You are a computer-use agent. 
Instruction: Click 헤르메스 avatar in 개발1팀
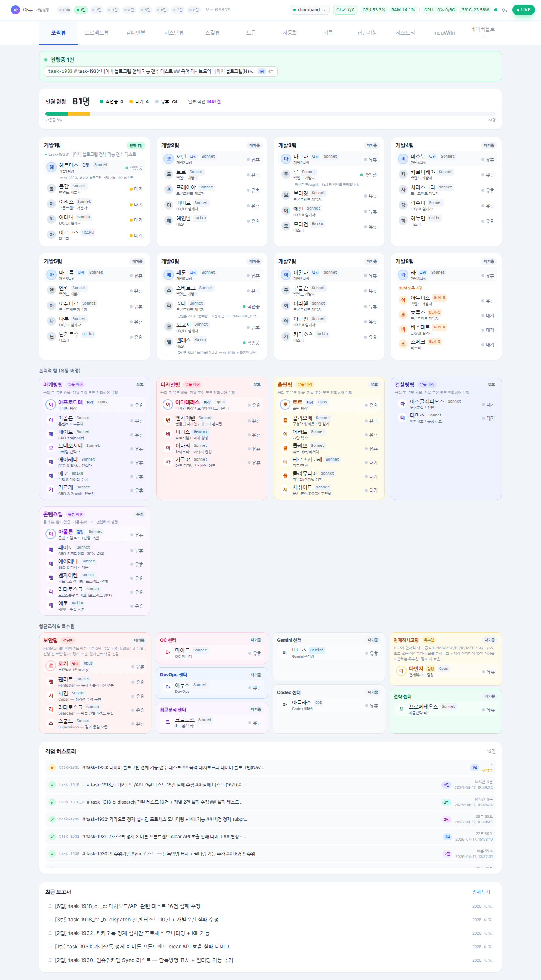(51, 167)
